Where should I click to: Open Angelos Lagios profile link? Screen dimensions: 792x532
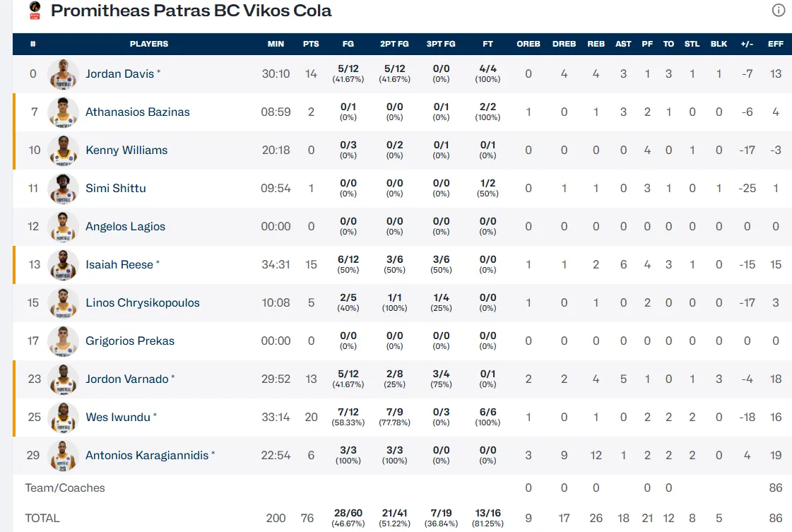[x=125, y=226]
